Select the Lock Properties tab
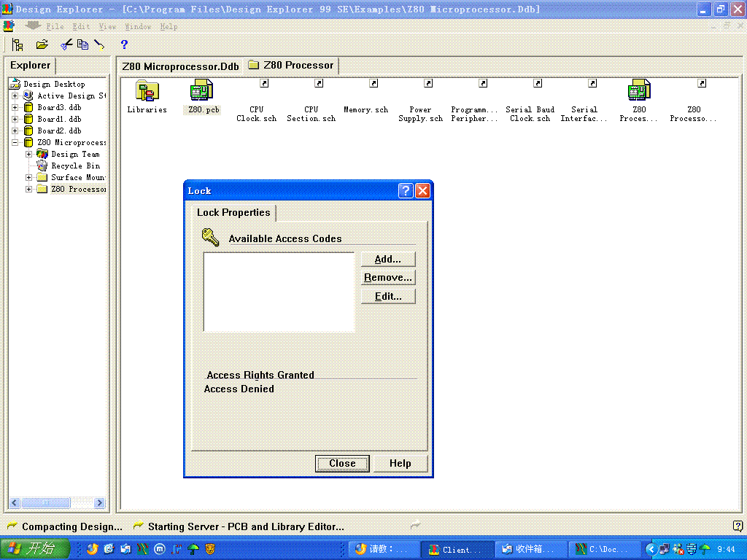 (x=233, y=212)
